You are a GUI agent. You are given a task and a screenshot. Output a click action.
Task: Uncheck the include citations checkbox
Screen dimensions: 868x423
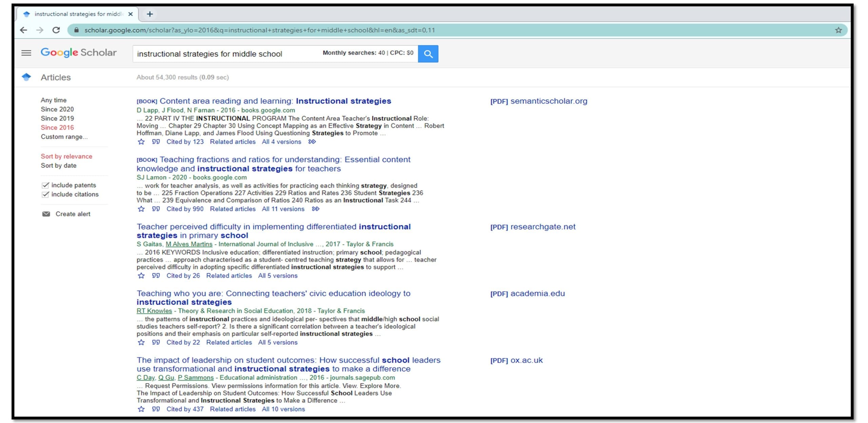point(45,195)
